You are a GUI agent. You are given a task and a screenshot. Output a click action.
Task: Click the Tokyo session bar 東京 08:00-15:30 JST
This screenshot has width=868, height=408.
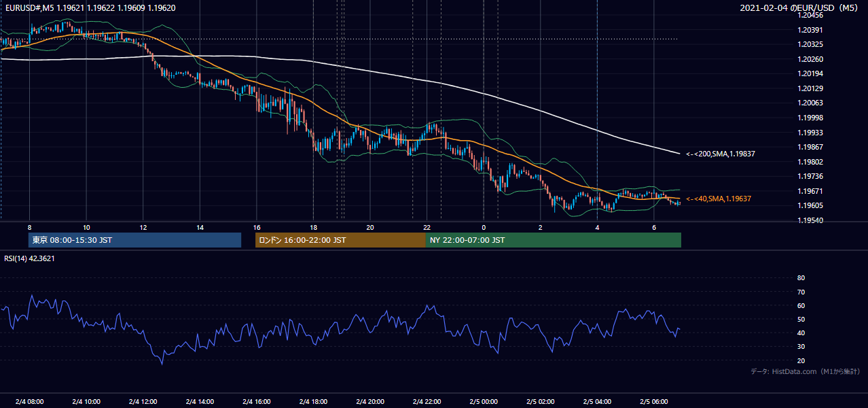coord(134,240)
